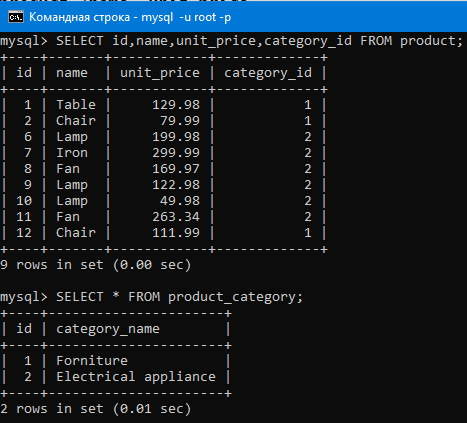
Task: Click the first SELECT query from product
Action: (x=260, y=41)
